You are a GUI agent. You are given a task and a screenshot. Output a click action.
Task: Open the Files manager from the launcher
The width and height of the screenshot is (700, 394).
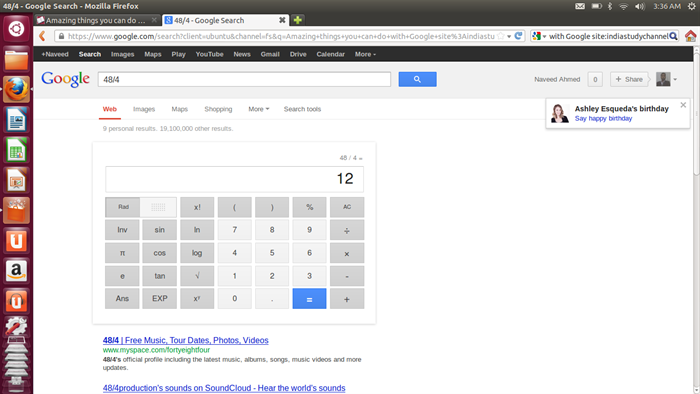pyautogui.click(x=17, y=59)
